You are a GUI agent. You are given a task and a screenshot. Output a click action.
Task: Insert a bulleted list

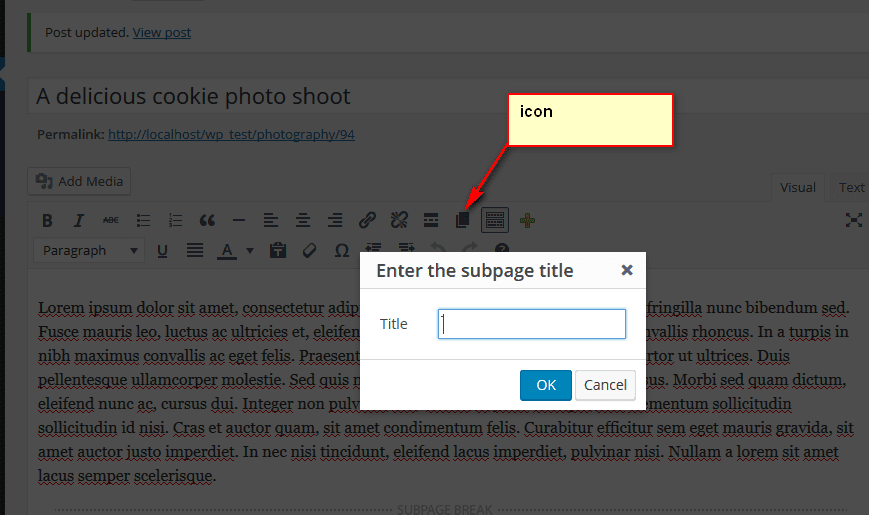[143, 220]
